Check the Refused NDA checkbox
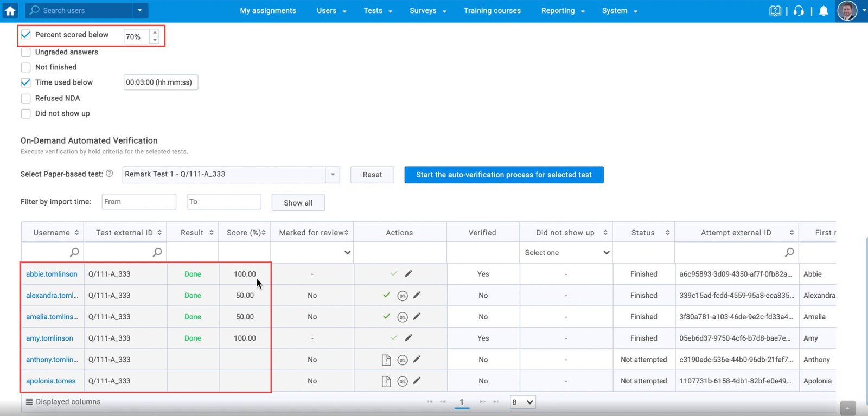 click(25, 98)
